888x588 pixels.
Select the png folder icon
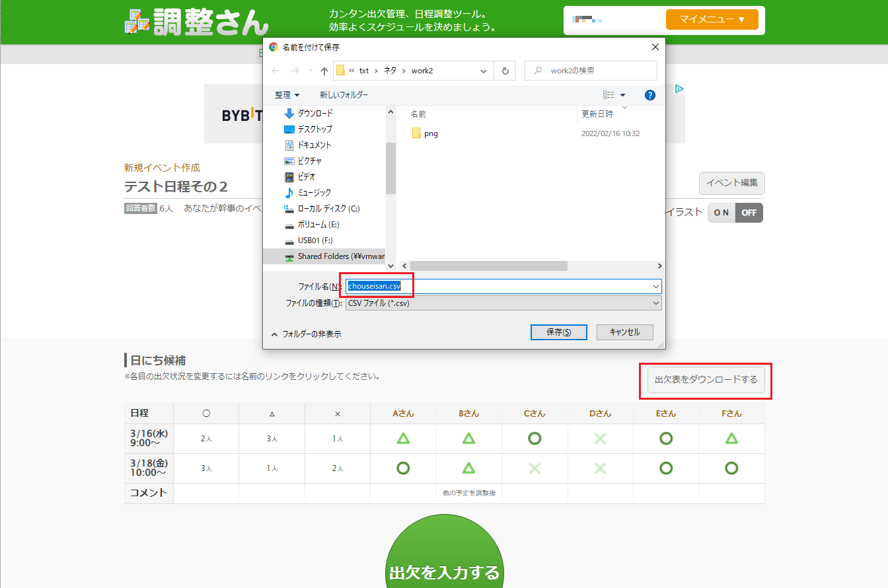click(x=416, y=133)
